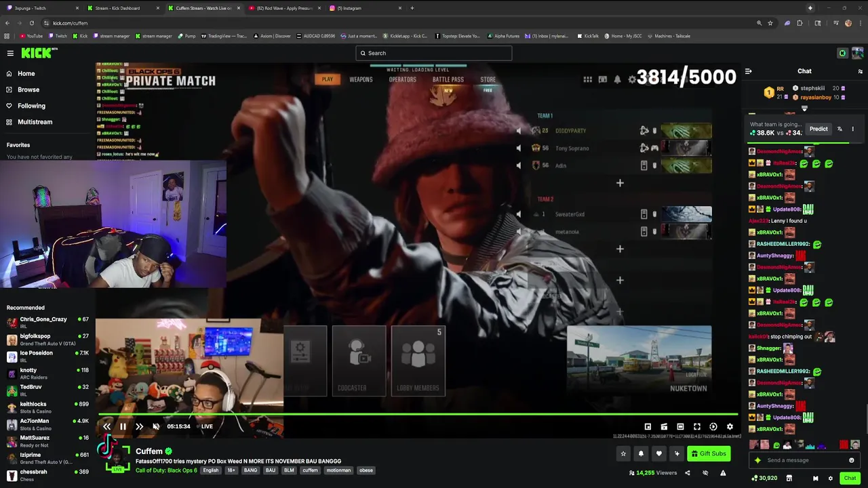Image resolution: width=868 pixels, height=488 pixels.
Task: Report the stream warning icon
Action: pos(723,473)
